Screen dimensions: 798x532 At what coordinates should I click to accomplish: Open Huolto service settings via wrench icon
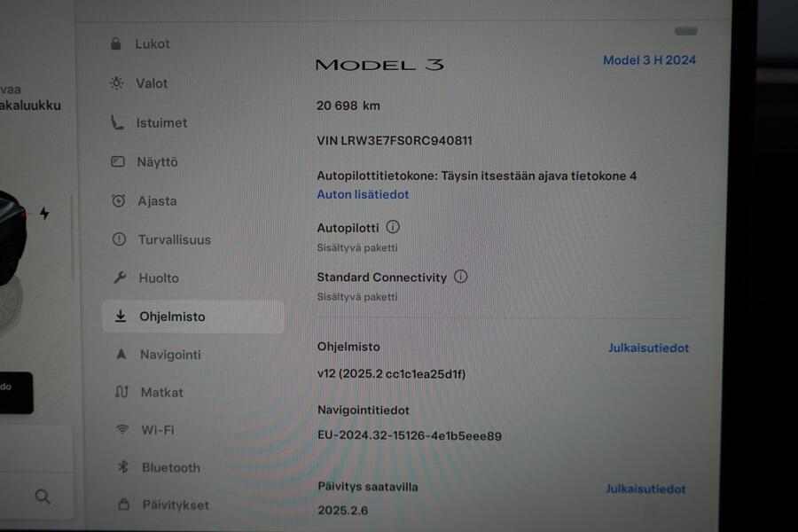click(x=120, y=278)
